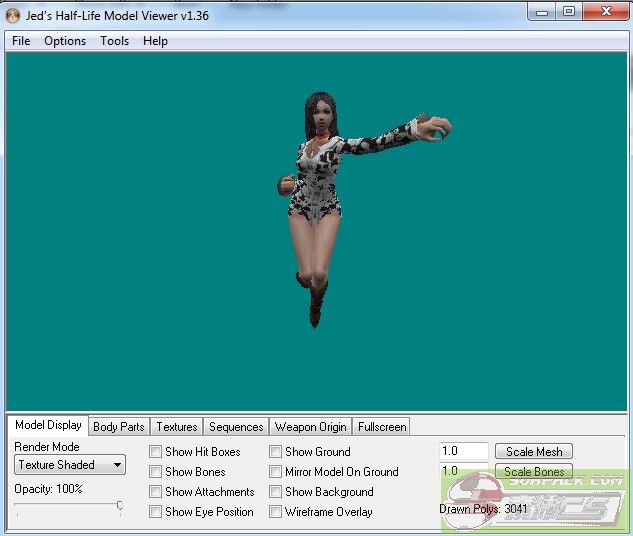
Task: Open the Help menu
Action: [155, 41]
